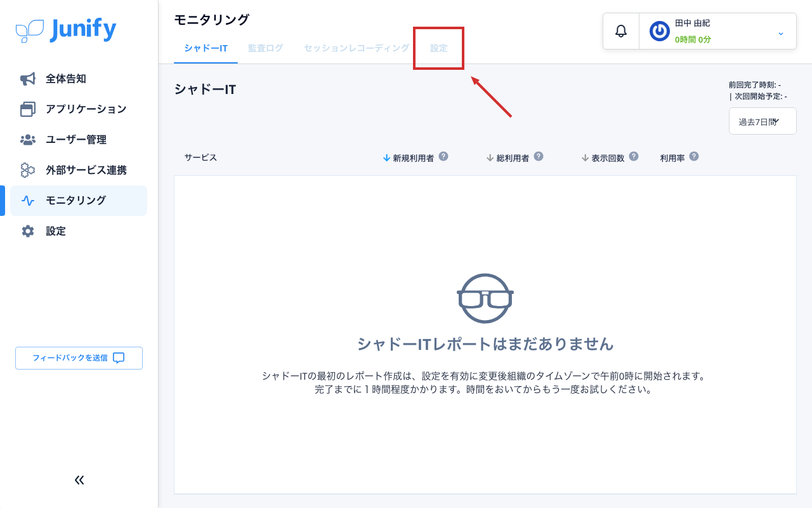
Task: Click the help icon beside 総利用者
Action: coord(539,156)
